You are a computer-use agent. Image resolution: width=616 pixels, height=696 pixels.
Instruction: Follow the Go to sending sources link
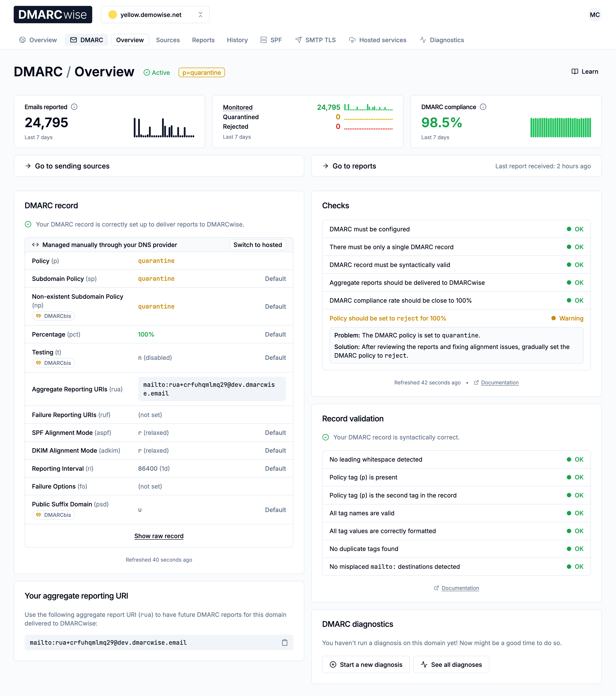coord(72,166)
